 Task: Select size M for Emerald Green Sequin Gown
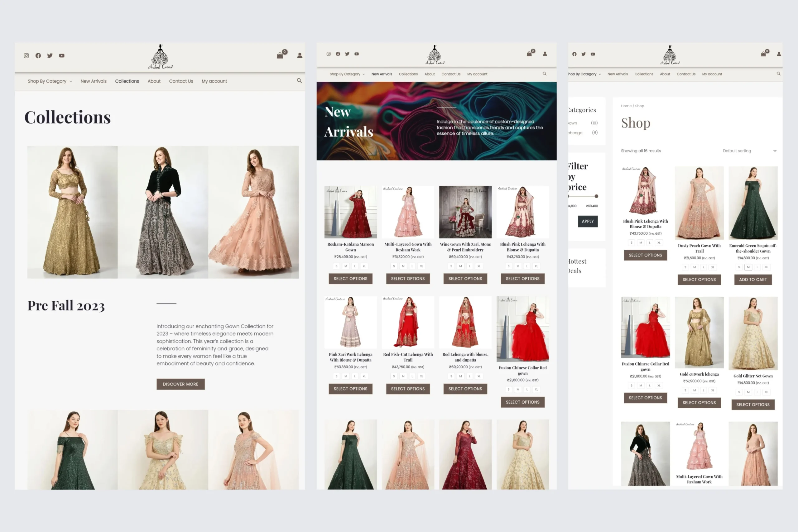(x=748, y=267)
